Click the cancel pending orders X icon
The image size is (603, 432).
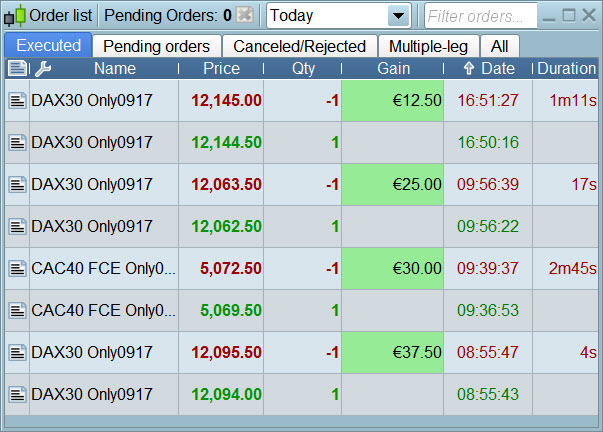(x=246, y=16)
